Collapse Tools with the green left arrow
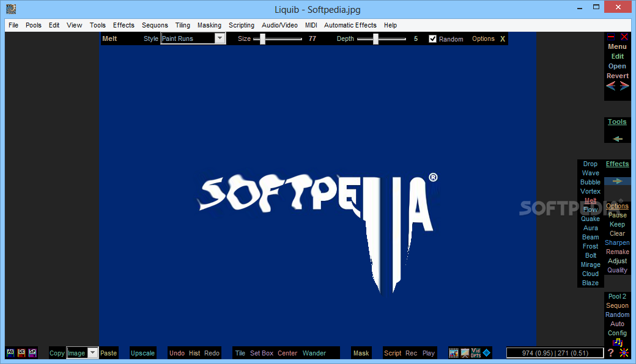Image resolution: width=636 pixels, height=364 pixels. 617,139
